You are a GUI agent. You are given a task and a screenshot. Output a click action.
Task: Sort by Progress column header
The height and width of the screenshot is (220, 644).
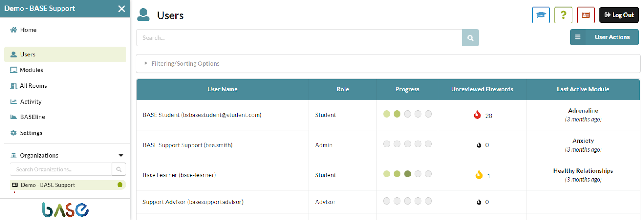pyautogui.click(x=407, y=89)
